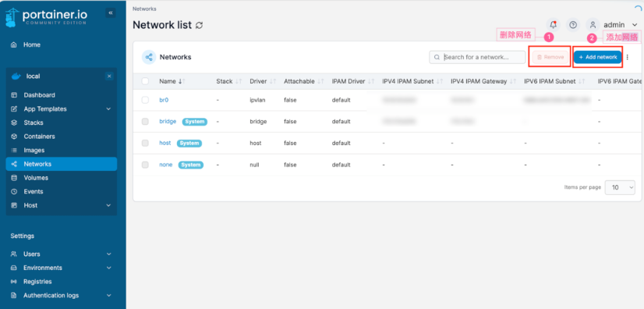
Task: Open the Registries page
Action: pyautogui.click(x=37, y=282)
